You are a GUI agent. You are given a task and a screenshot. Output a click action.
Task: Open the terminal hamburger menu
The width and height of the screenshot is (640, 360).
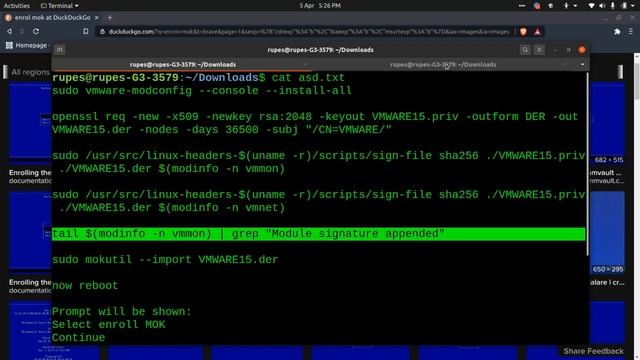(539, 50)
